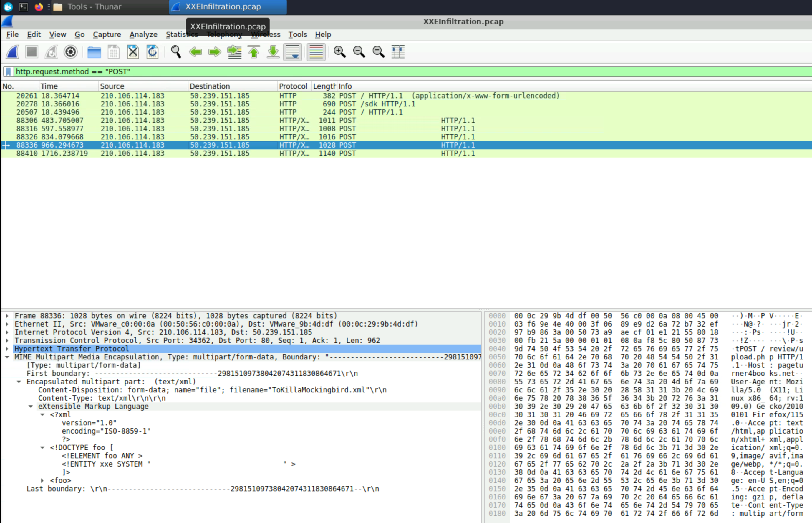
Task: Sort packets by the Destination column
Action: point(233,86)
